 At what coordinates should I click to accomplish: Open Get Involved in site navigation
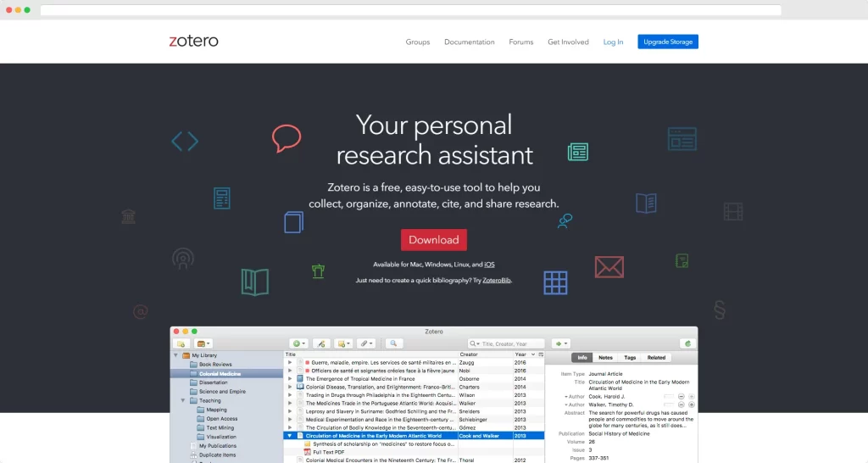(x=568, y=42)
